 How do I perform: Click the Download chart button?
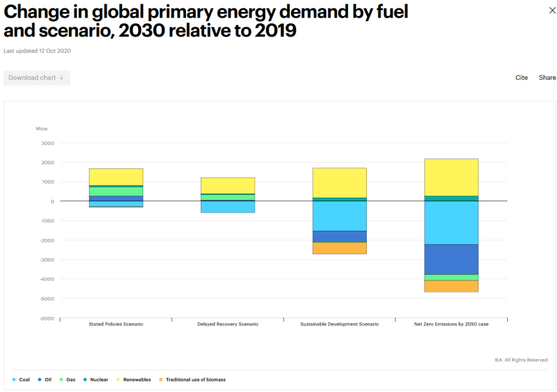click(x=36, y=78)
